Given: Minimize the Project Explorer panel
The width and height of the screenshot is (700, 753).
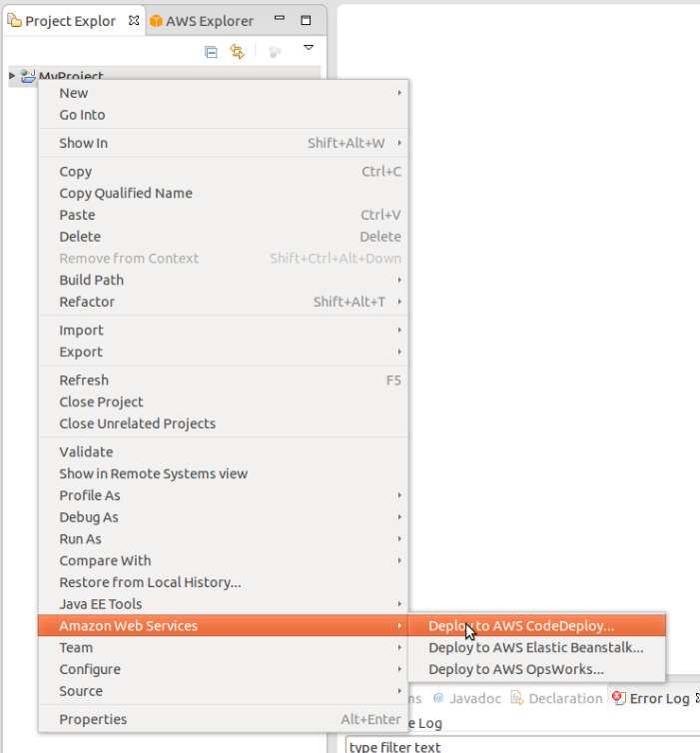Looking at the screenshot, I should pos(280,18).
